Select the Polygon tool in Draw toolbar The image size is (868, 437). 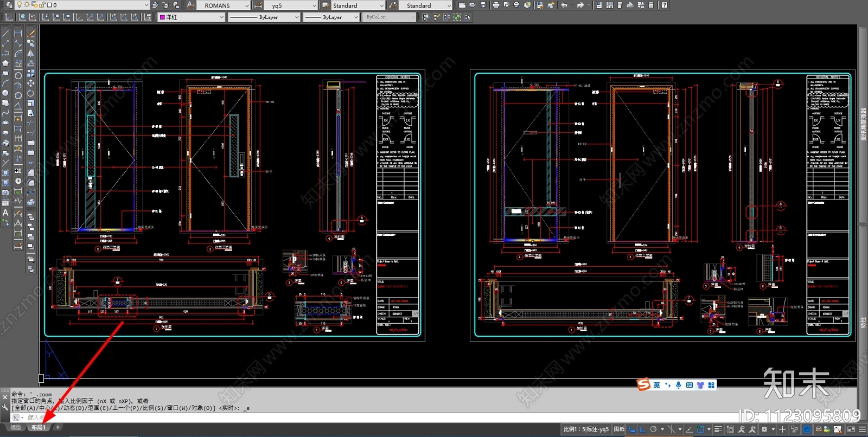coord(5,63)
